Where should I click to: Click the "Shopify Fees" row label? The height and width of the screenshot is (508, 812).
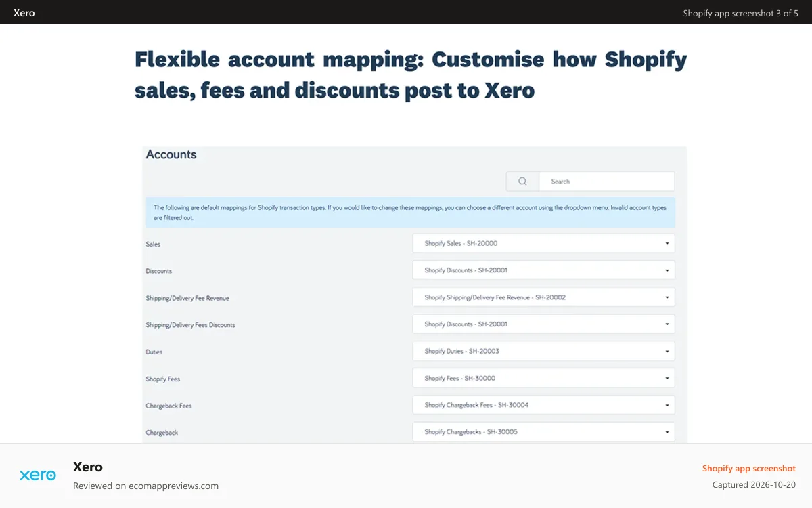click(x=163, y=379)
